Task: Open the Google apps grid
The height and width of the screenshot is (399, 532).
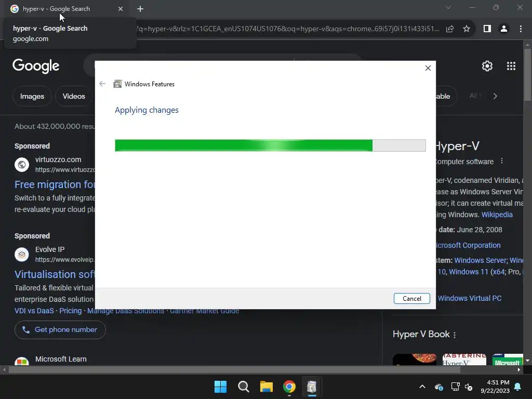Action: click(511, 66)
